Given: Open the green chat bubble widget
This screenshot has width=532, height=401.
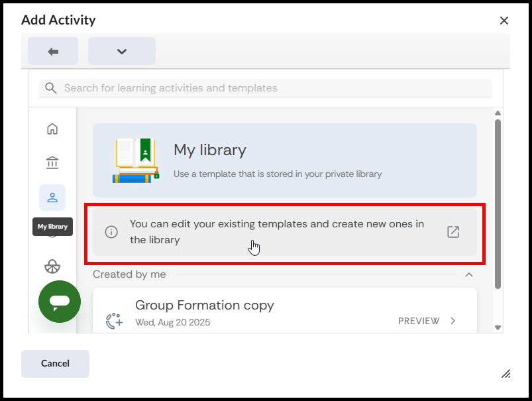Looking at the screenshot, I should (x=60, y=302).
